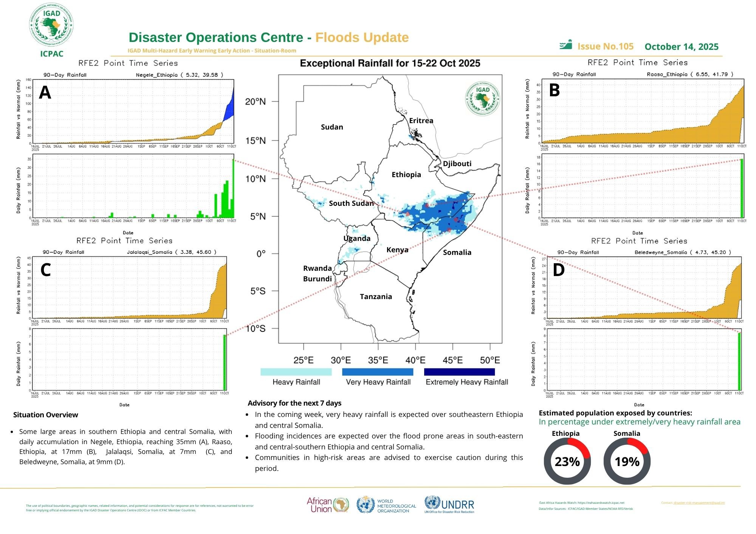Click the Heavy Rainfall legend swatch
This screenshot has height=534, width=756.
296,372
